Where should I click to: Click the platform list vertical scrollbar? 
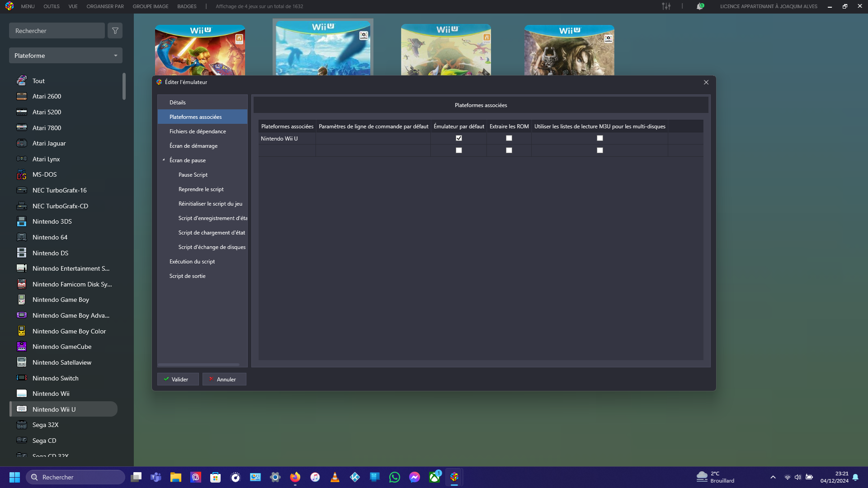[124, 86]
